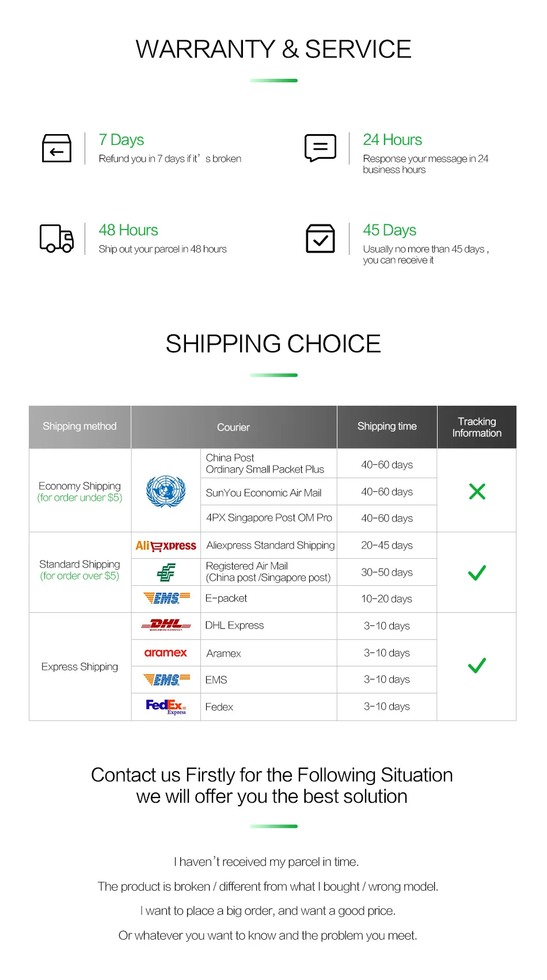
Task: Click the China Post green logo
Action: 166,573
